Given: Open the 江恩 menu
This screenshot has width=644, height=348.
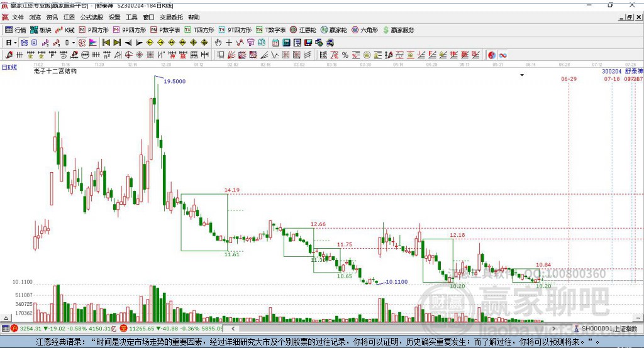Looking at the screenshot, I should point(69,17).
